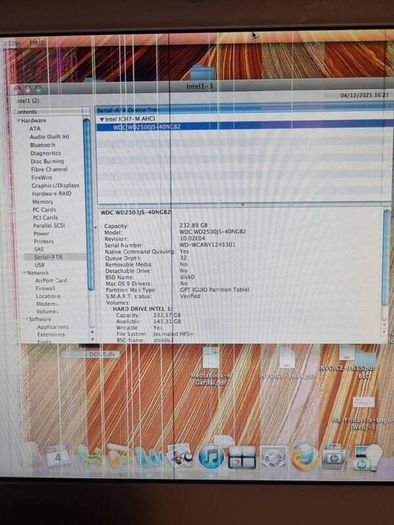This screenshot has width=394, height=525.
Task: Collapse the Network section in Contents
Action: pyautogui.click(x=24, y=273)
